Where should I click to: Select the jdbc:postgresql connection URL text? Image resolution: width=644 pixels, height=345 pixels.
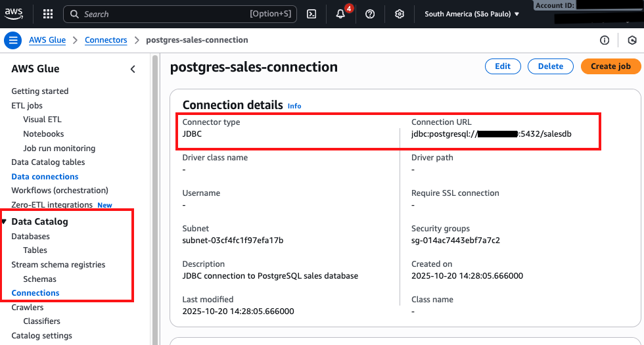click(x=492, y=134)
